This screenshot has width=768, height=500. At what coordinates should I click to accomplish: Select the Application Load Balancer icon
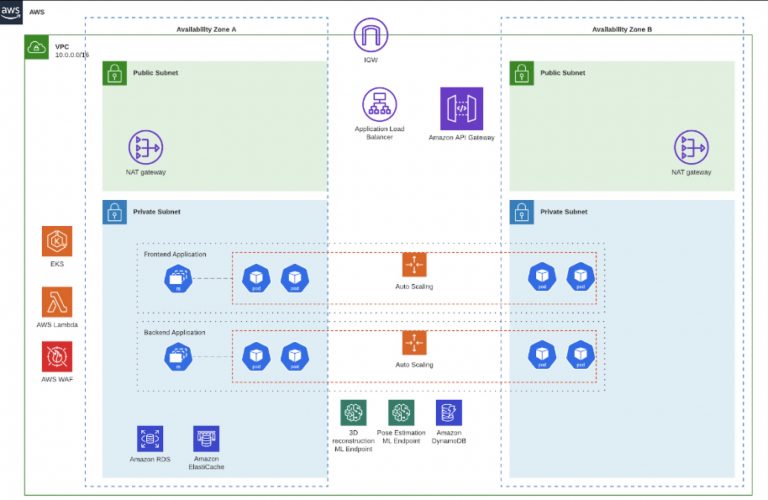tap(380, 104)
